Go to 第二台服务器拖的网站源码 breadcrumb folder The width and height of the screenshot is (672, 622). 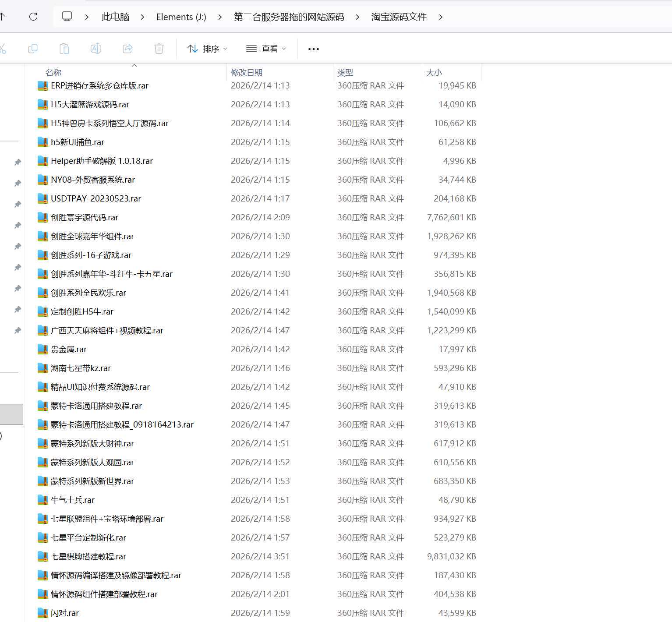pyautogui.click(x=289, y=17)
